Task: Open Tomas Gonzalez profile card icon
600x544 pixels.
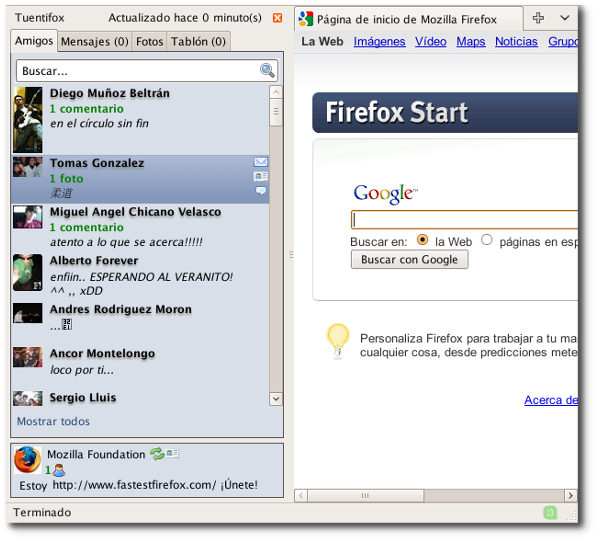Action: click(x=261, y=176)
